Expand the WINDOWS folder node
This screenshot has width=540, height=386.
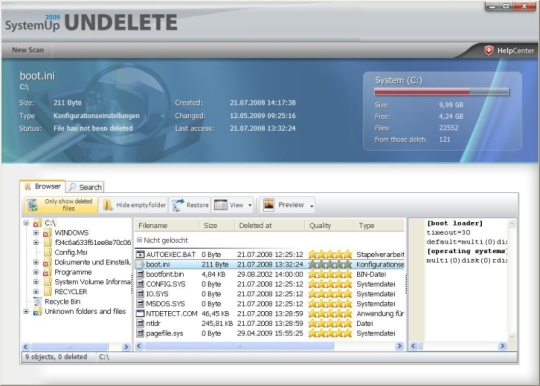click(x=36, y=233)
